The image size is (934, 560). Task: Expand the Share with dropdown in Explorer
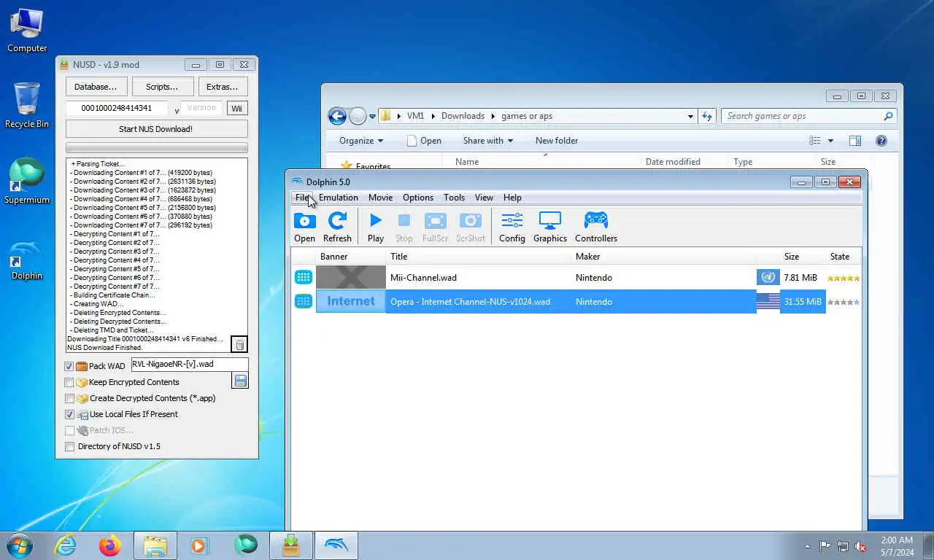click(x=487, y=141)
